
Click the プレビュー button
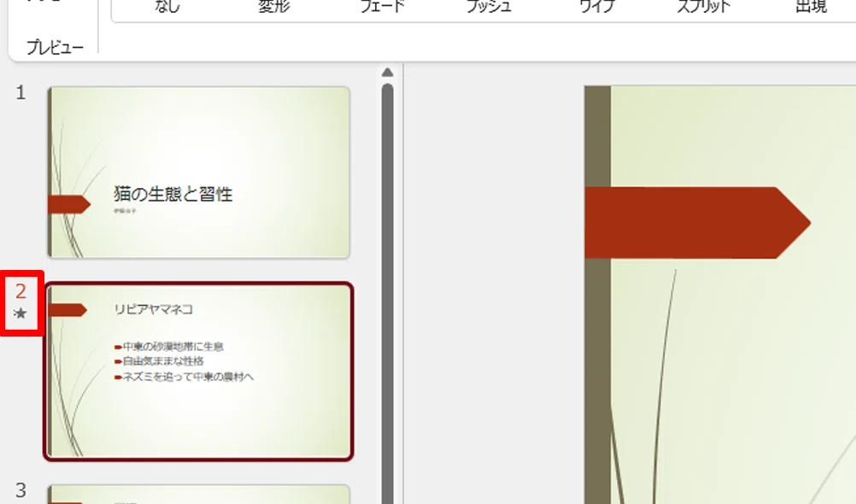[x=55, y=48]
